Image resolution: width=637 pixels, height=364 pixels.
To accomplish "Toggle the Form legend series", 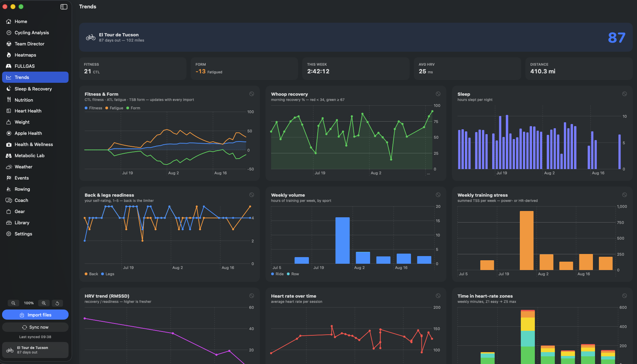I will 133,108.
